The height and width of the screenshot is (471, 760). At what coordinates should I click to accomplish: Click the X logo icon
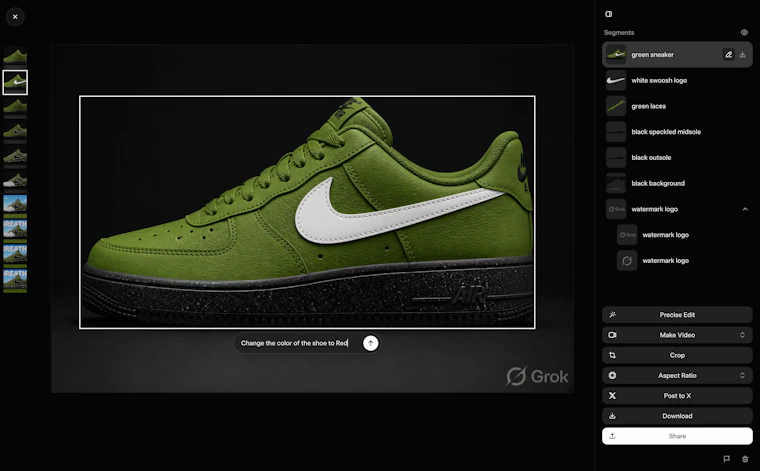pos(613,396)
